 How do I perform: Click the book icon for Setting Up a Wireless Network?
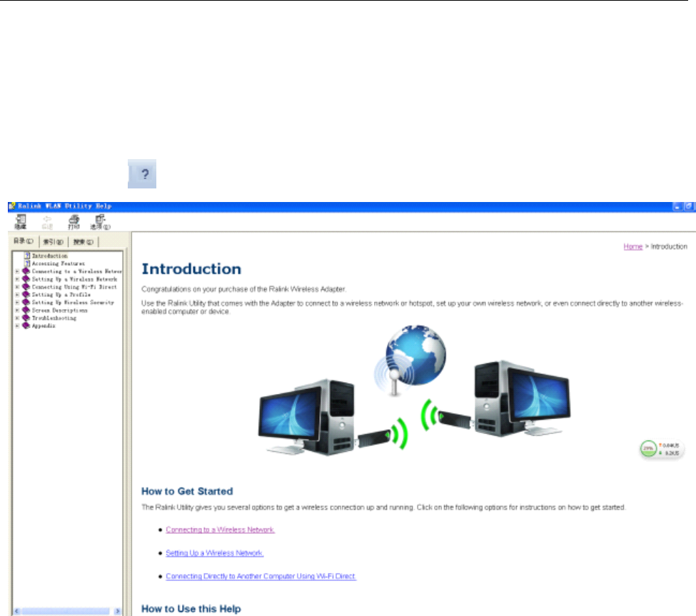pyautogui.click(x=26, y=279)
